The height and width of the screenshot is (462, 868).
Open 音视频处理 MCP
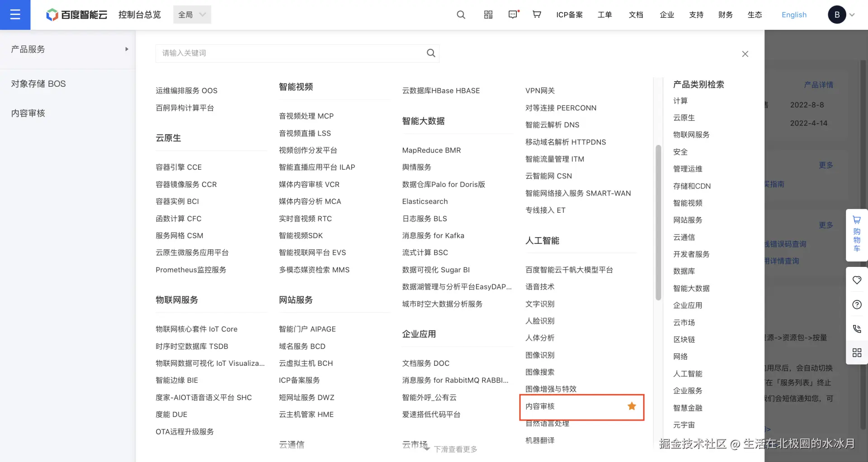point(306,116)
